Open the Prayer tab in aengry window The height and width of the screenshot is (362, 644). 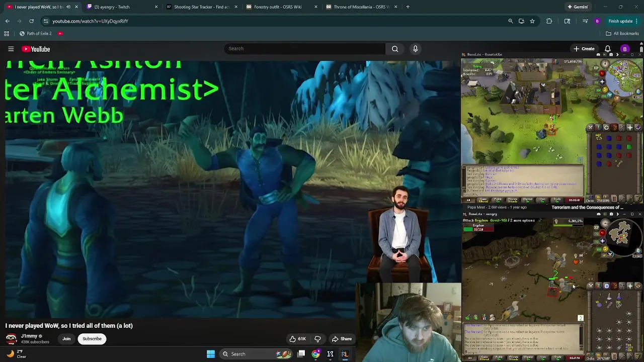(630, 286)
